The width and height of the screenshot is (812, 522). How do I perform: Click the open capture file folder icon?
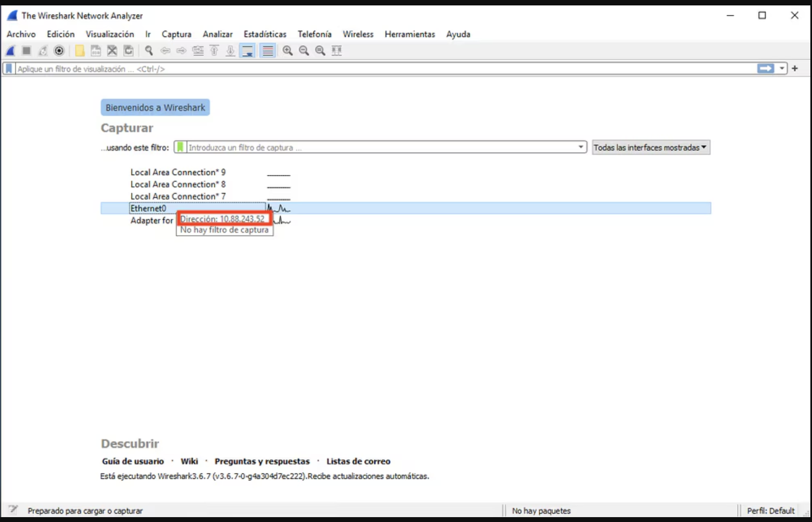[x=80, y=51]
